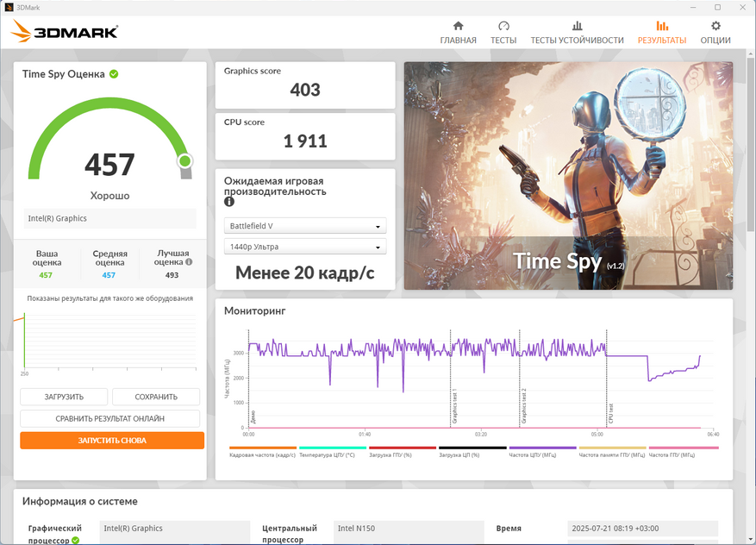Viewport: 756px width, 545px height.
Task: Click the 3DMark title bar app icon
Action: [x=9, y=7]
